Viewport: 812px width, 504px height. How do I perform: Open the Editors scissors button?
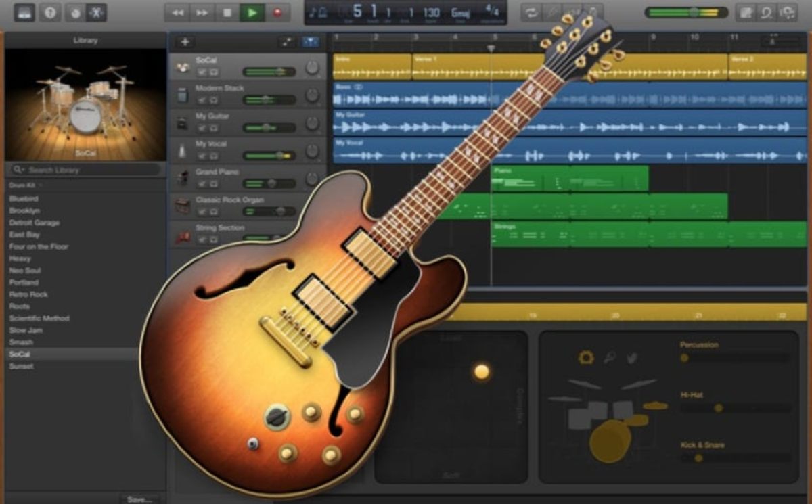tap(97, 12)
